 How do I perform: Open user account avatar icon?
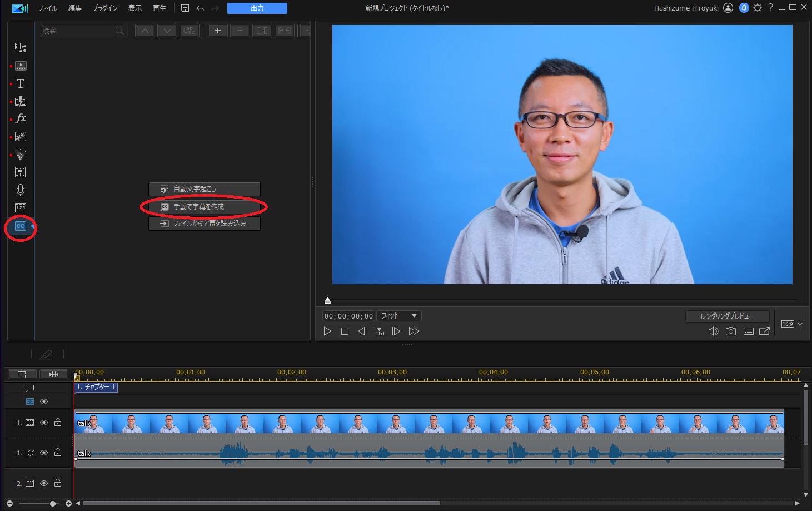coord(728,8)
